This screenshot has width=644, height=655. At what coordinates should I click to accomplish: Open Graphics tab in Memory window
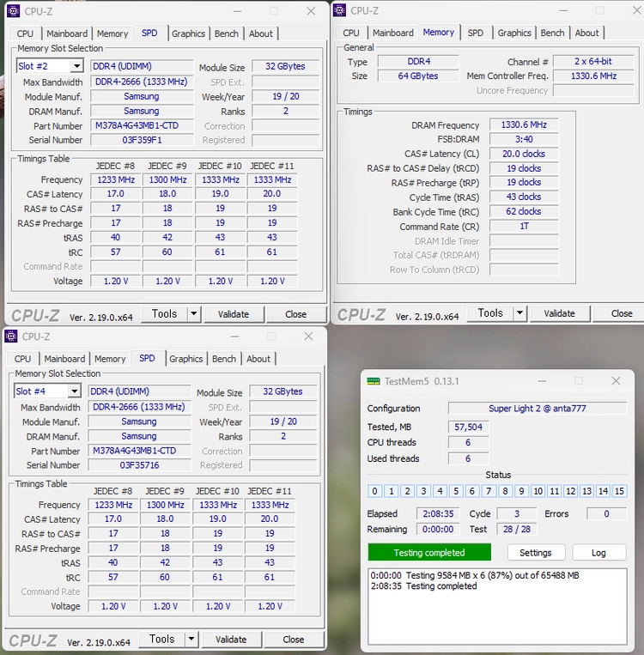click(x=514, y=33)
